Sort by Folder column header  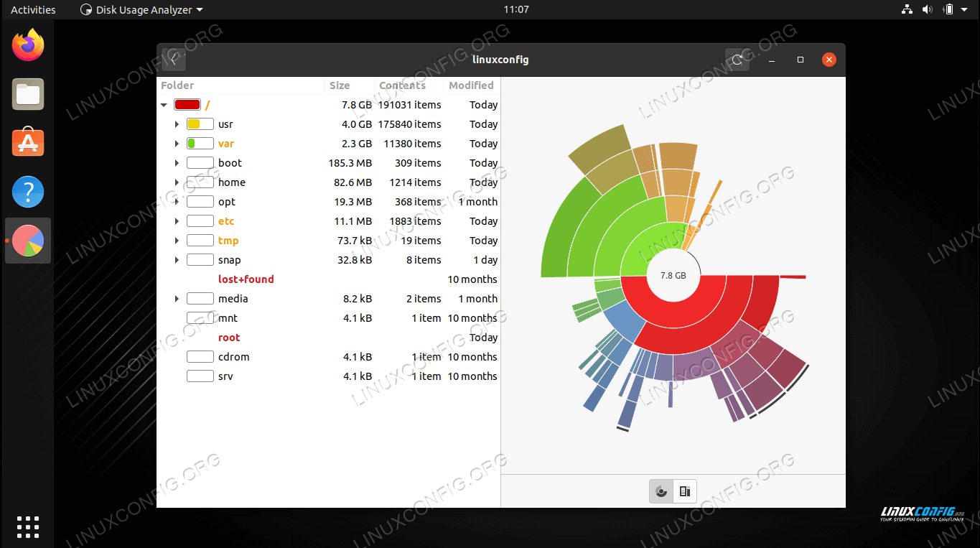241,85
